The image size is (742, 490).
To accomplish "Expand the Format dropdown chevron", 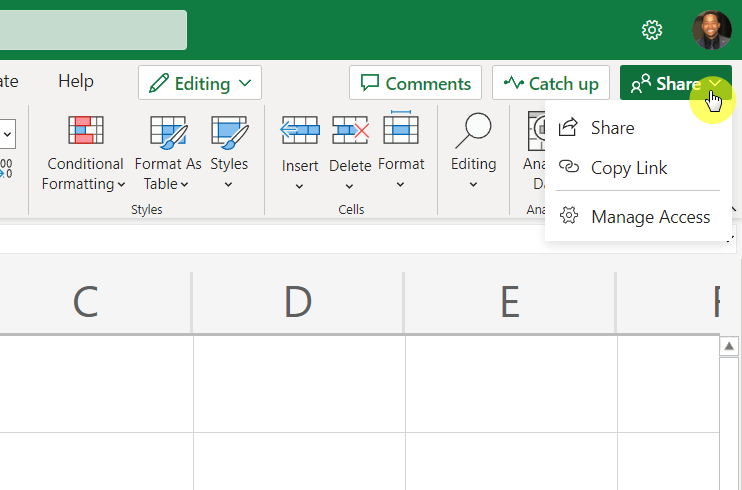I will pos(400,185).
